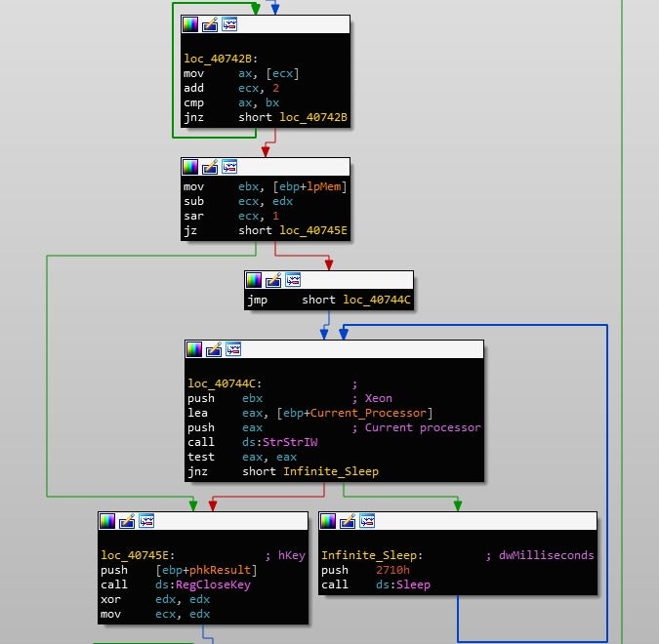Open node color icon on loc_40745E block
This screenshot has height=644, width=659.
(x=106, y=521)
